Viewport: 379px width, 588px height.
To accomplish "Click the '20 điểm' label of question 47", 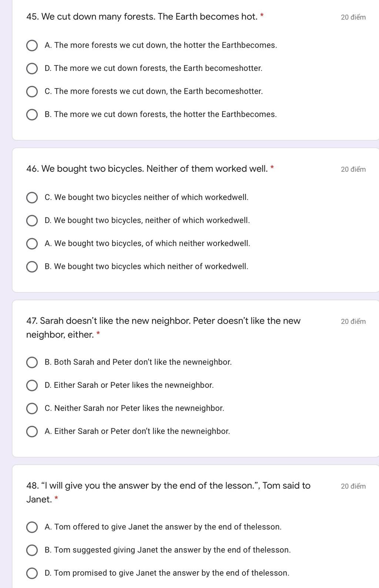I will pos(353,321).
